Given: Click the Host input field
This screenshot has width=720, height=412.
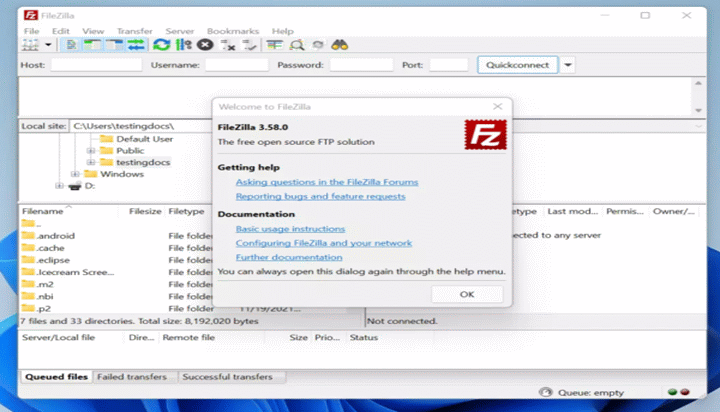Looking at the screenshot, I should click(96, 65).
